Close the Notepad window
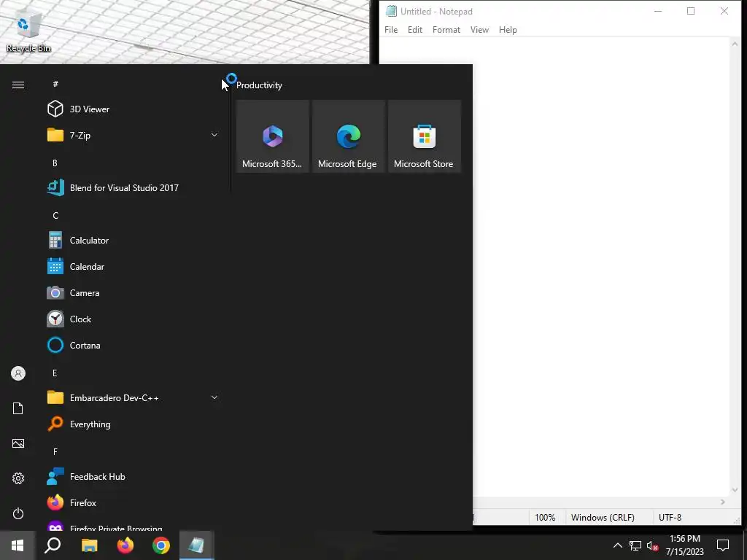 pos(724,12)
